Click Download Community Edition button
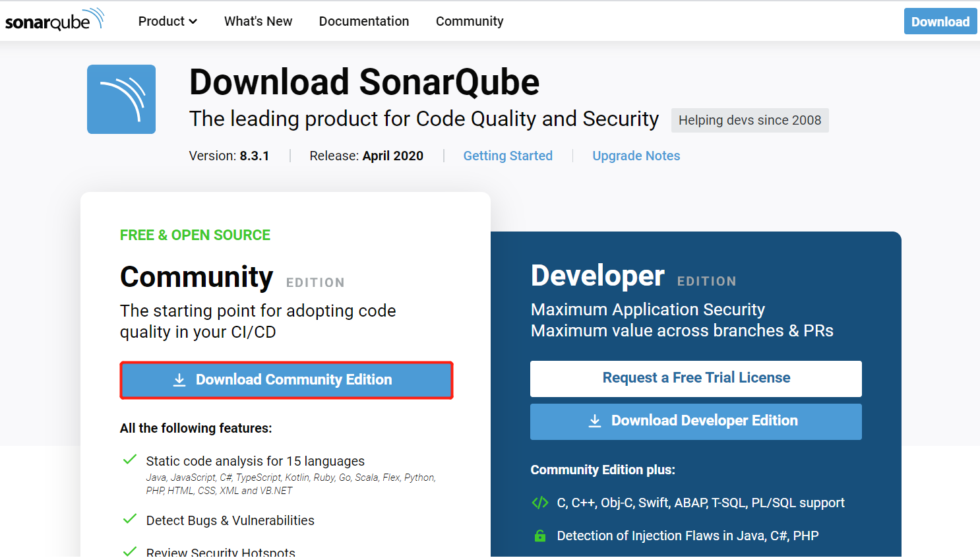The width and height of the screenshot is (980, 558). pyautogui.click(x=286, y=380)
